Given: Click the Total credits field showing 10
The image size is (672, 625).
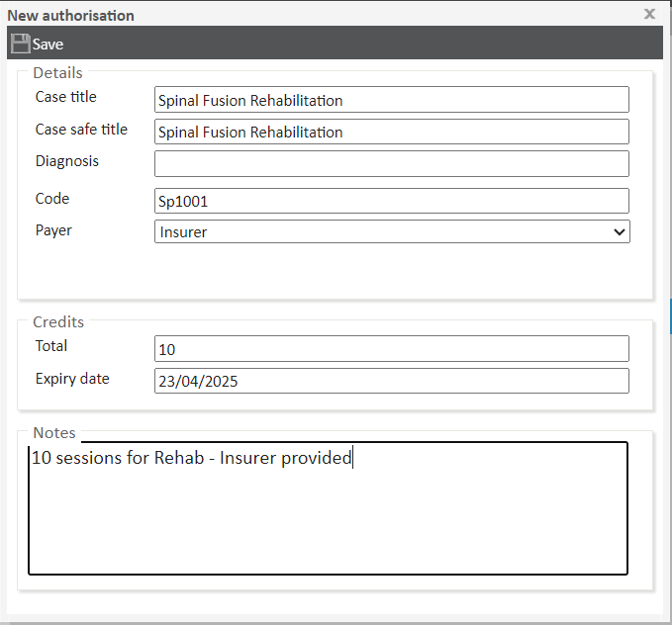Looking at the screenshot, I should pos(391,349).
